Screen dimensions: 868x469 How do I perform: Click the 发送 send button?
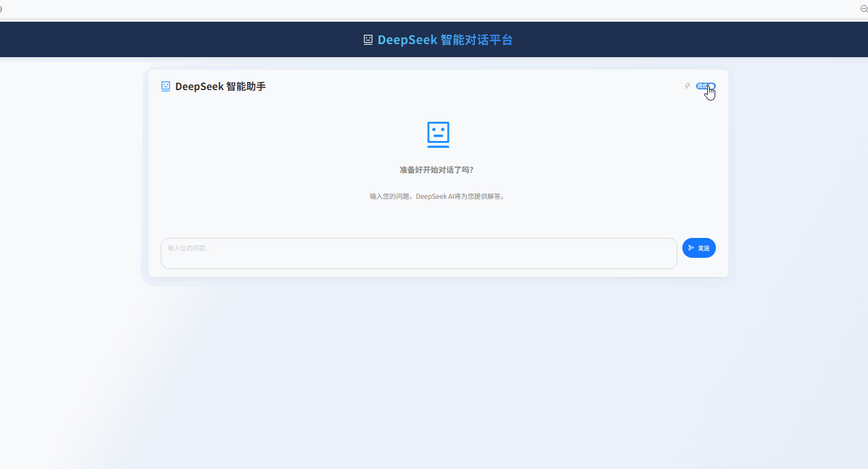tap(699, 248)
